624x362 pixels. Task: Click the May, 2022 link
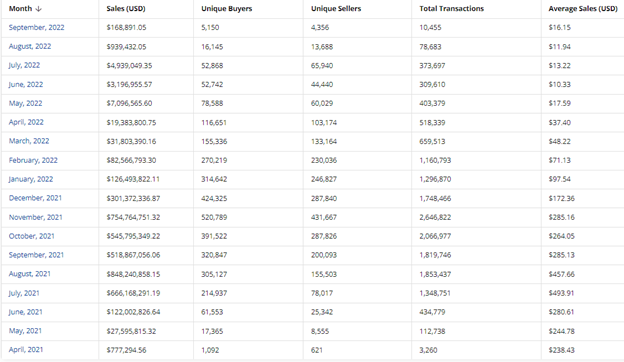pyautogui.click(x=25, y=103)
